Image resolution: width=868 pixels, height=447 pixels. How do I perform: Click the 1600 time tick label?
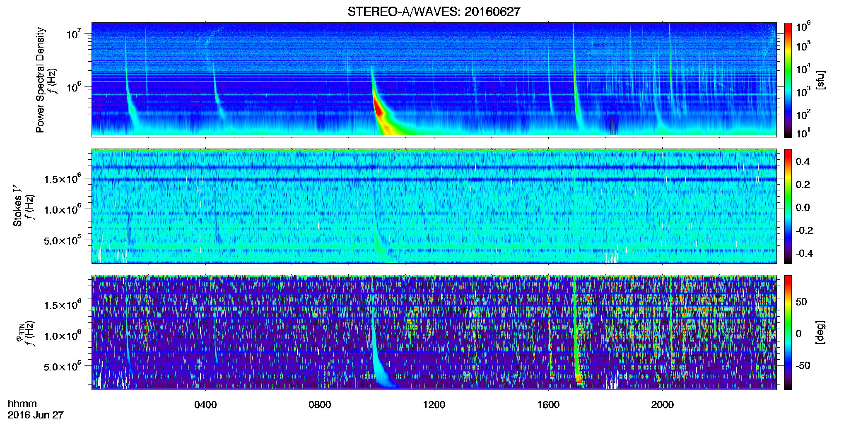548,405
